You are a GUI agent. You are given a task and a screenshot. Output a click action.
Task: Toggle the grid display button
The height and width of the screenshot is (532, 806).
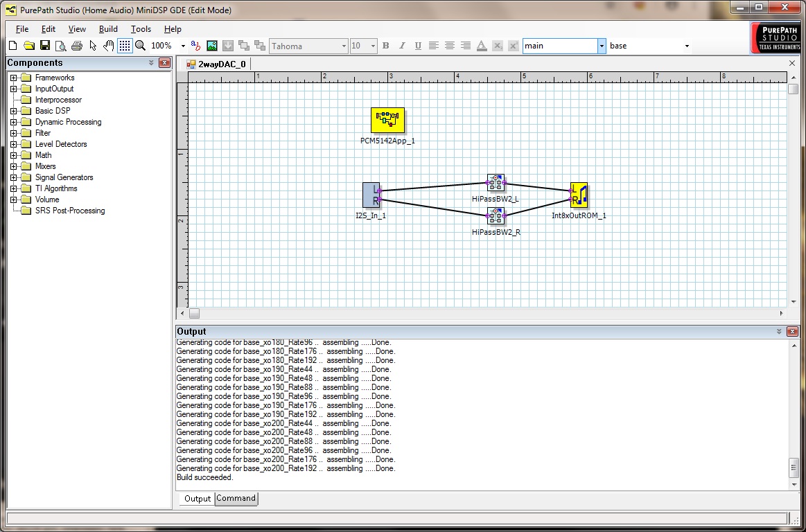point(124,46)
